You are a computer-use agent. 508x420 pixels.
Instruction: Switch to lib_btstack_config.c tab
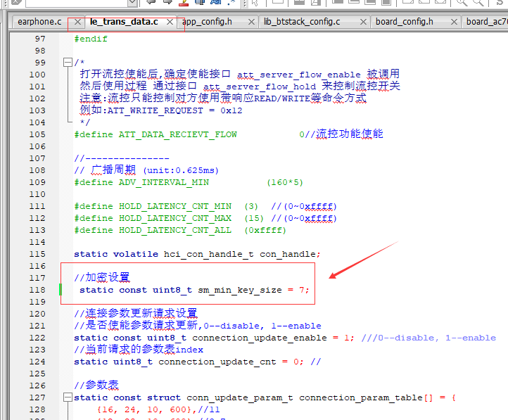click(x=302, y=22)
